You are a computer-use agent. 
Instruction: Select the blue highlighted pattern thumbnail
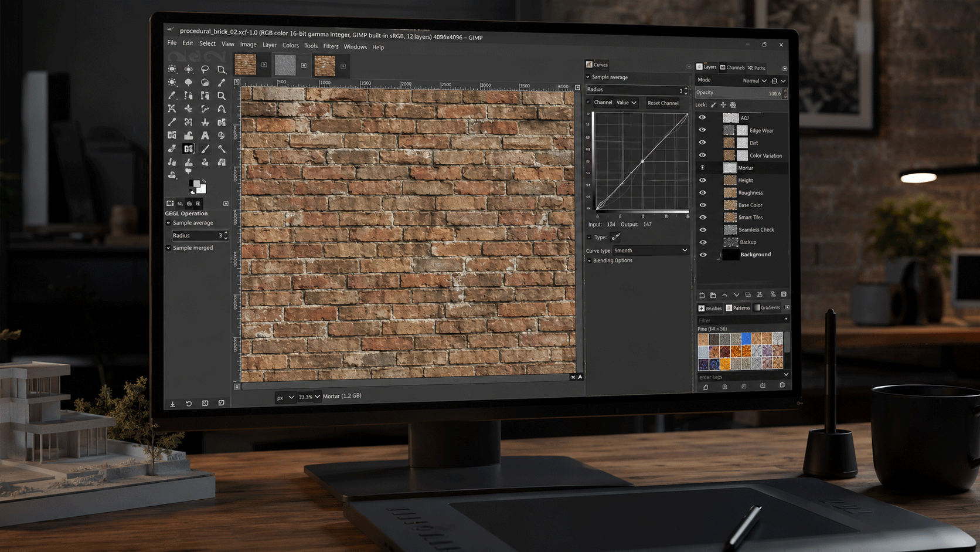746,338
